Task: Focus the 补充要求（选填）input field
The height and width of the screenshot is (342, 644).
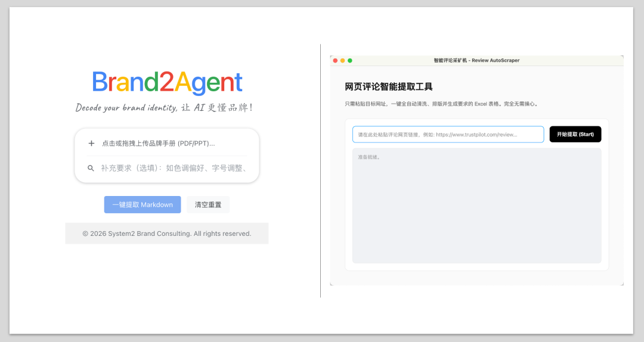Action: pyautogui.click(x=174, y=169)
